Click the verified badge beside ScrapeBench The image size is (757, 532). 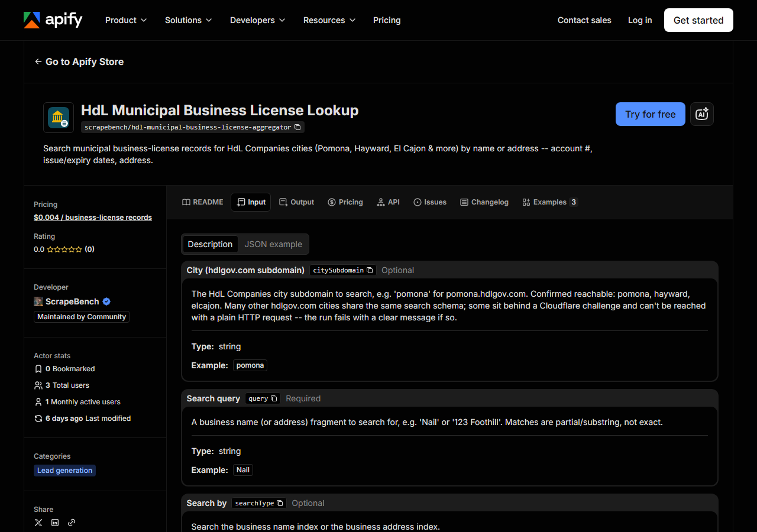[x=106, y=301]
